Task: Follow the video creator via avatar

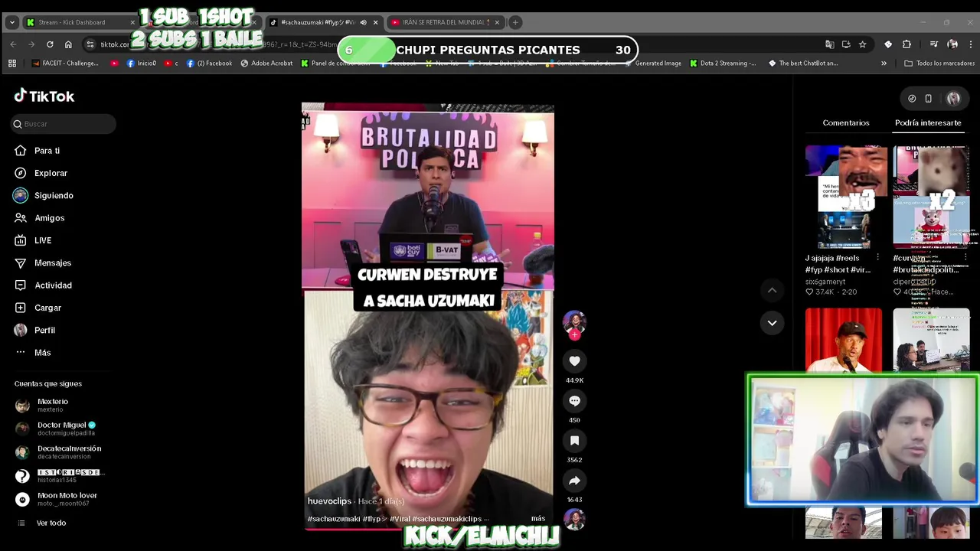Action: click(574, 324)
